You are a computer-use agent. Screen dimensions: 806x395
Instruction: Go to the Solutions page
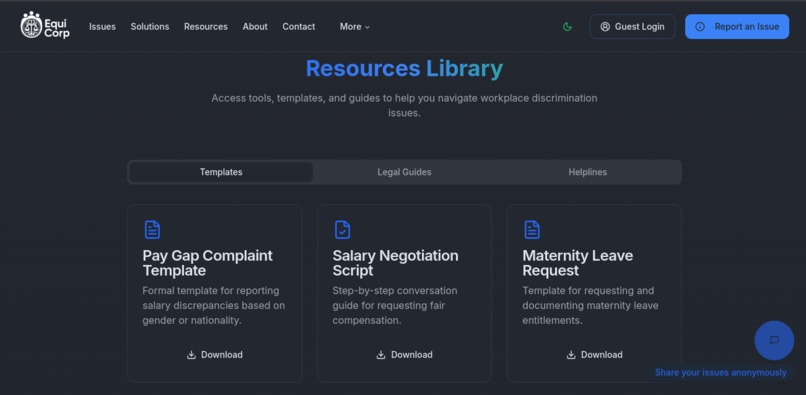[x=150, y=27]
